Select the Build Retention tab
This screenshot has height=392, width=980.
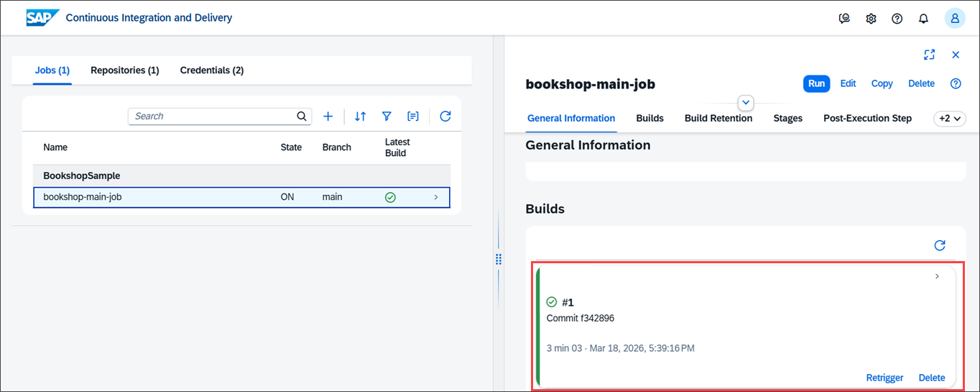[718, 118]
